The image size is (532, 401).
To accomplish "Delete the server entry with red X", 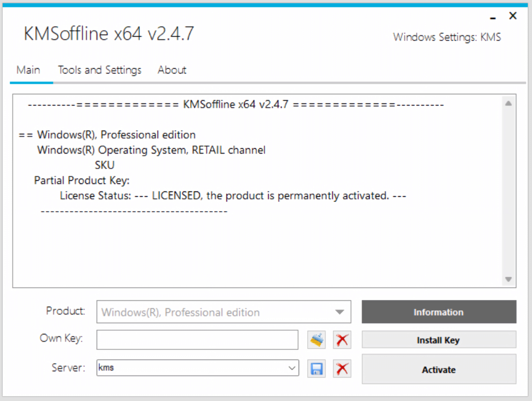I will (342, 369).
